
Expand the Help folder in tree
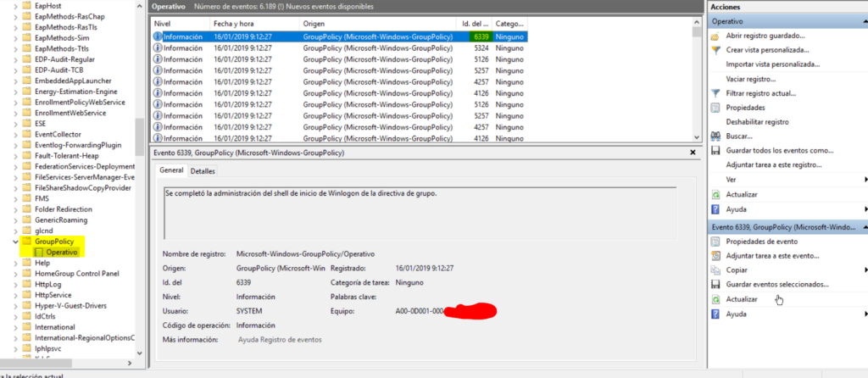[19, 264]
